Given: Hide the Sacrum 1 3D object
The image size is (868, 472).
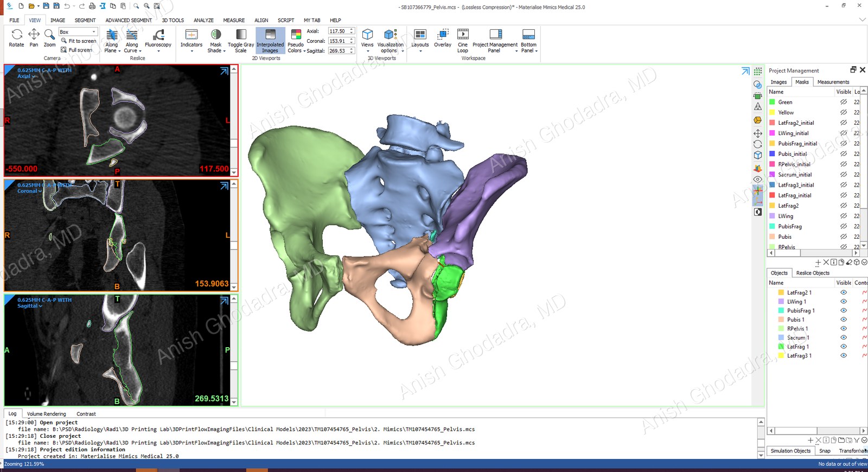Looking at the screenshot, I should 844,337.
